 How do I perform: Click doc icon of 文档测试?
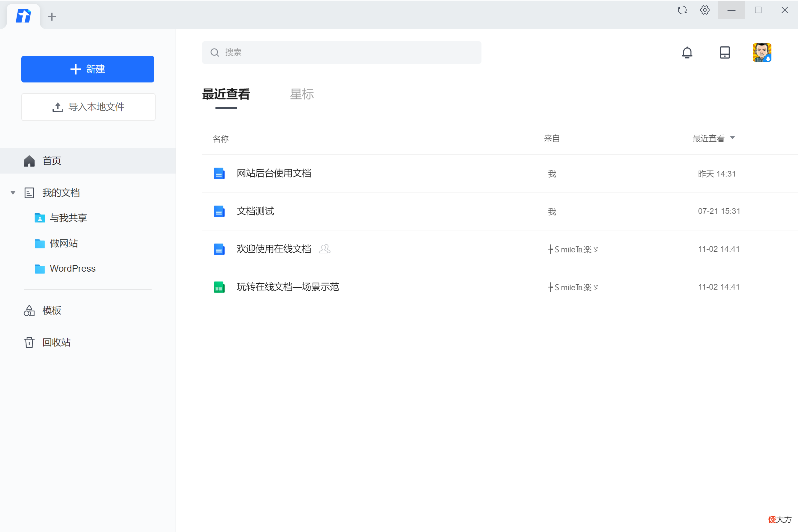[219, 211]
